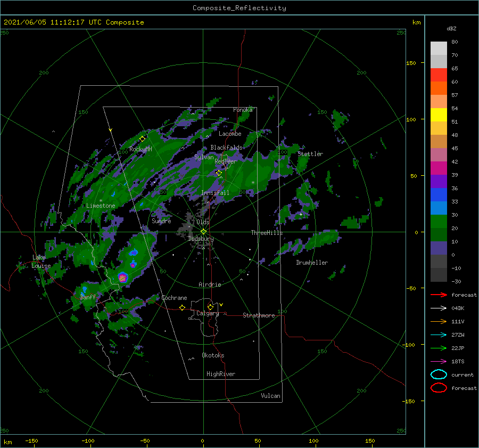Click the RedDeer city label
The image size is (479, 448).
[x=226, y=161]
